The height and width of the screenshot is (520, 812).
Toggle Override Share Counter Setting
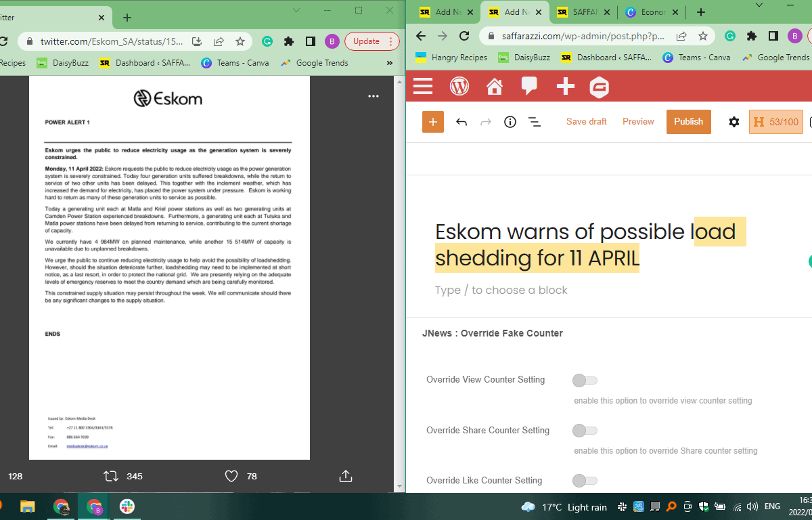pos(585,431)
